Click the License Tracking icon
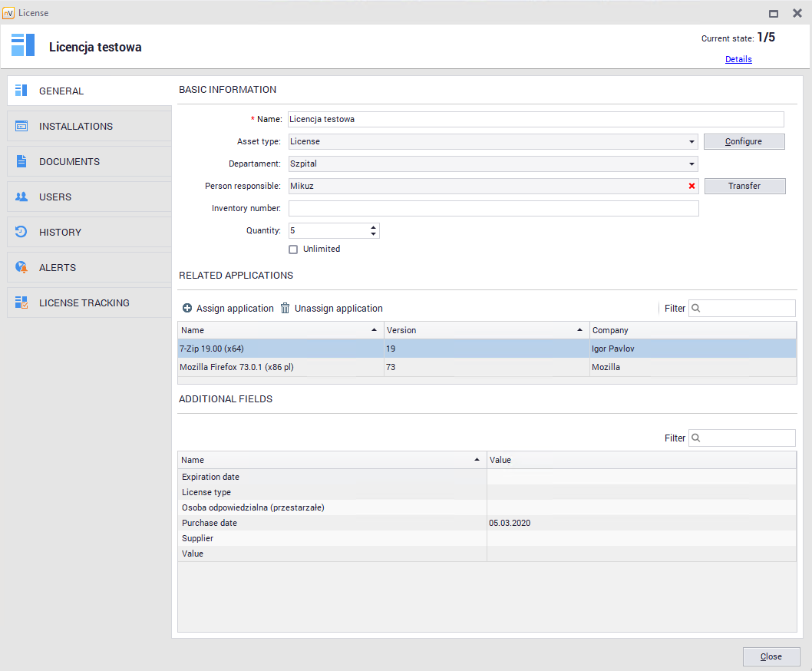The width and height of the screenshot is (812, 671). pos(21,302)
